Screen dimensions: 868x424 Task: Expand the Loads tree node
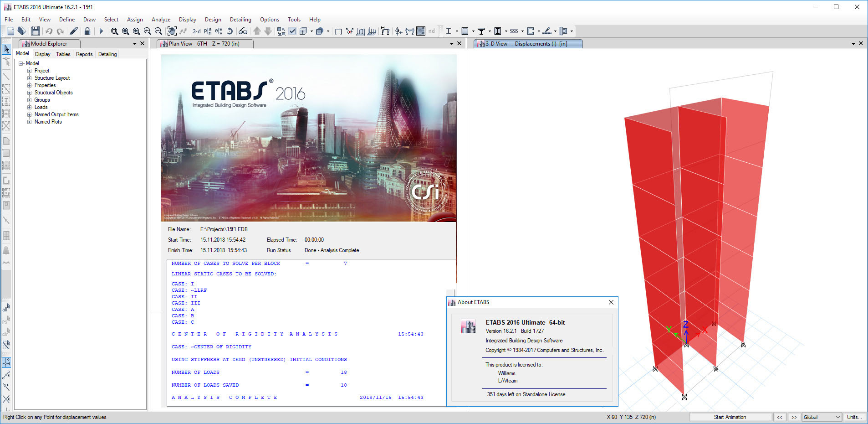(x=29, y=107)
